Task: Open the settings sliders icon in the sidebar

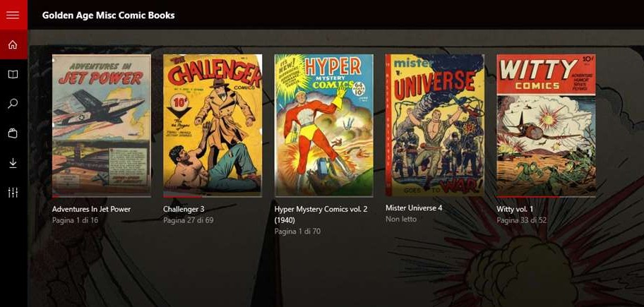Action: [13, 193]
